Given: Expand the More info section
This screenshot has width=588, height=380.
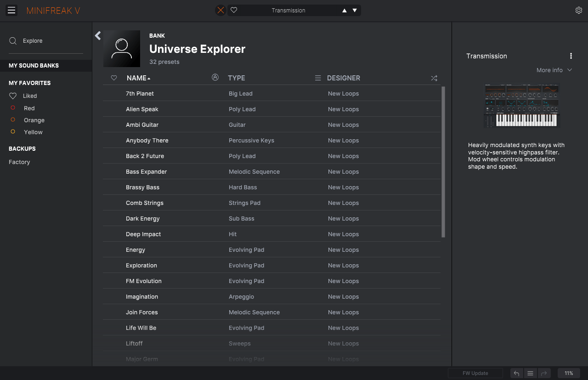Looking at the screenshot, I should (554, 70).
